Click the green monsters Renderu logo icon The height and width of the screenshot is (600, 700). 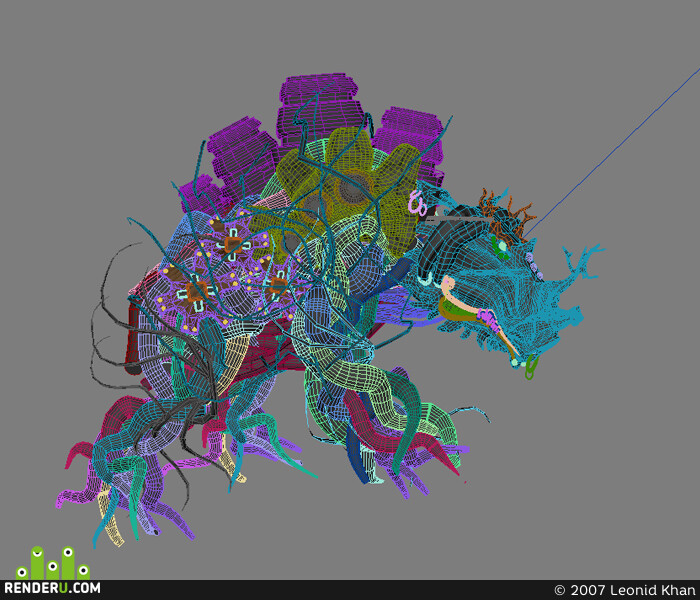coord(53,562)
